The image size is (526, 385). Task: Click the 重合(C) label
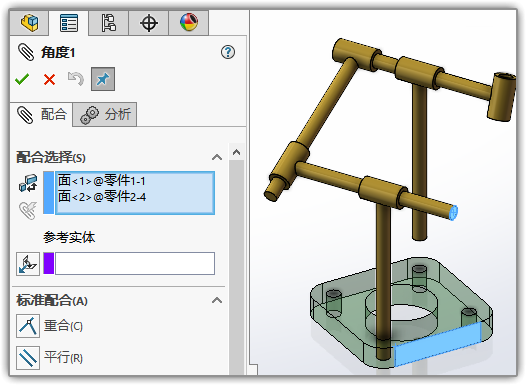click(63, 326)
